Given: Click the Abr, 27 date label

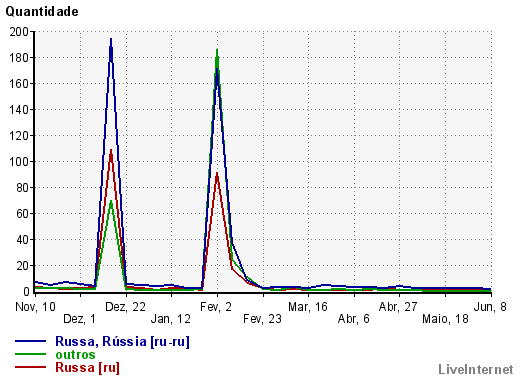Looking at the screenshot, I should (x=398, y=307).
